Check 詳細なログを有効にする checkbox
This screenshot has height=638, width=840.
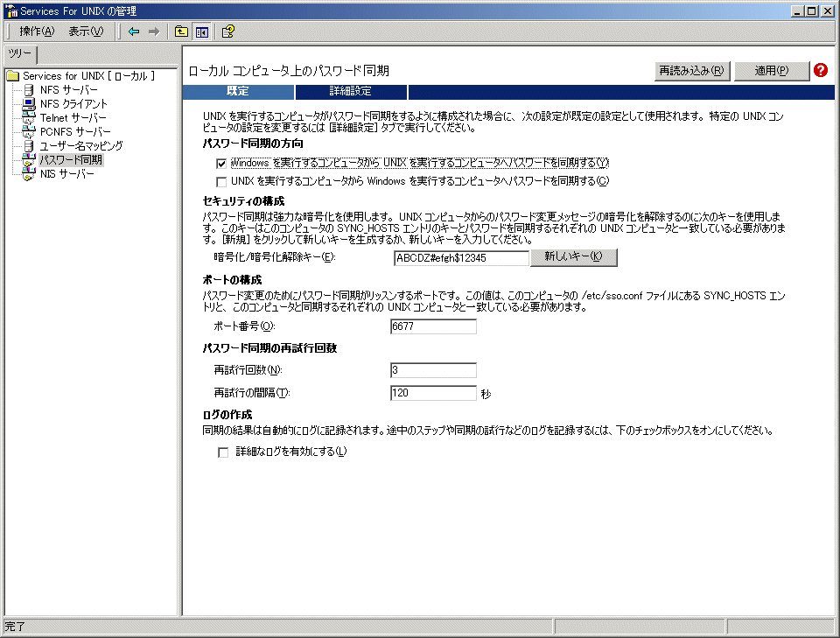pyautogui.click(x=223, y=452)
